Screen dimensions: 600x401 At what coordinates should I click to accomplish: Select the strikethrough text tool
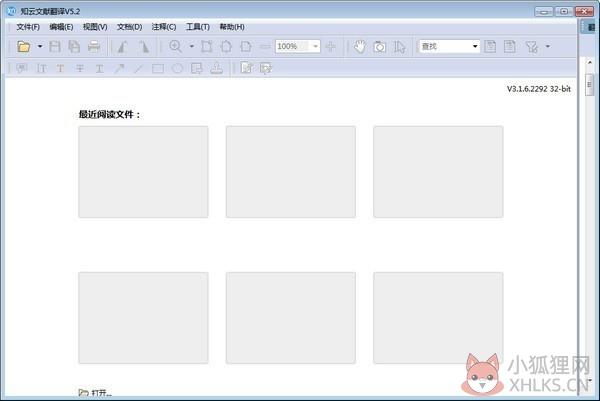tap(80, 68)
